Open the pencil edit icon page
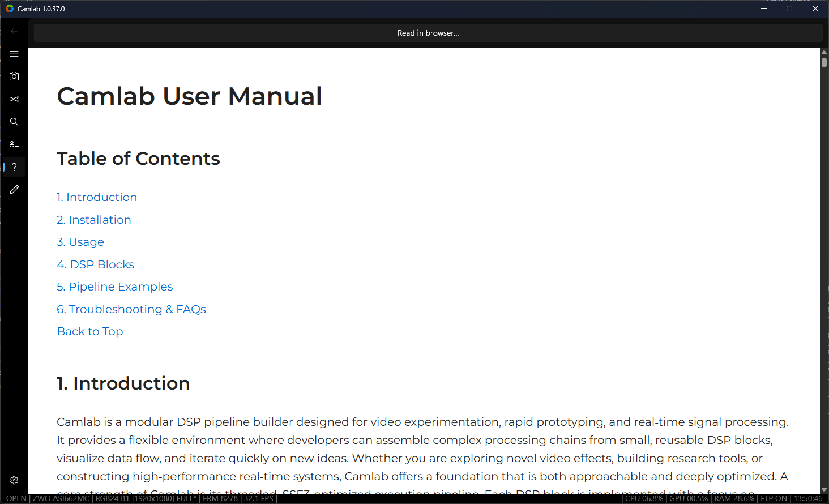This screenshot has height=504, width=829. pyautogui.click(x=14, y=190)
